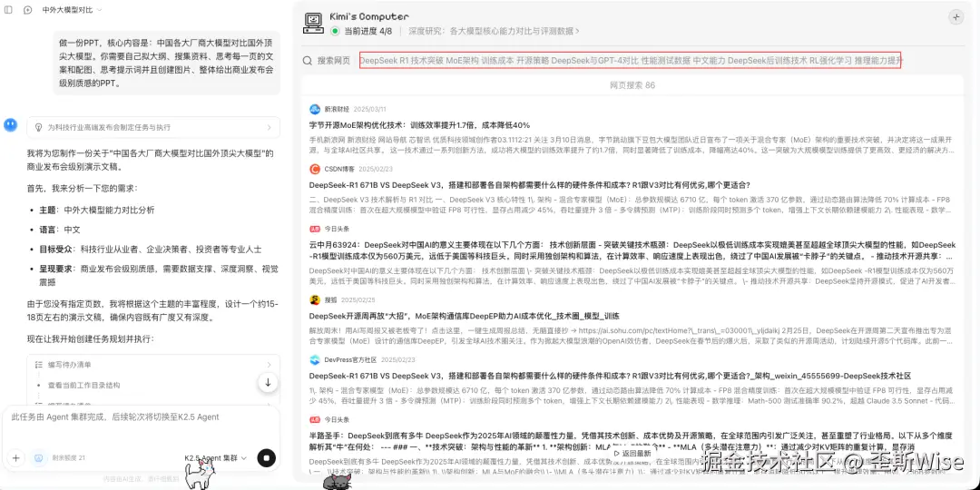Click the Kimi's Computer title
The height and width of the screenshot is (490, 980).
[x=368, y=17]
